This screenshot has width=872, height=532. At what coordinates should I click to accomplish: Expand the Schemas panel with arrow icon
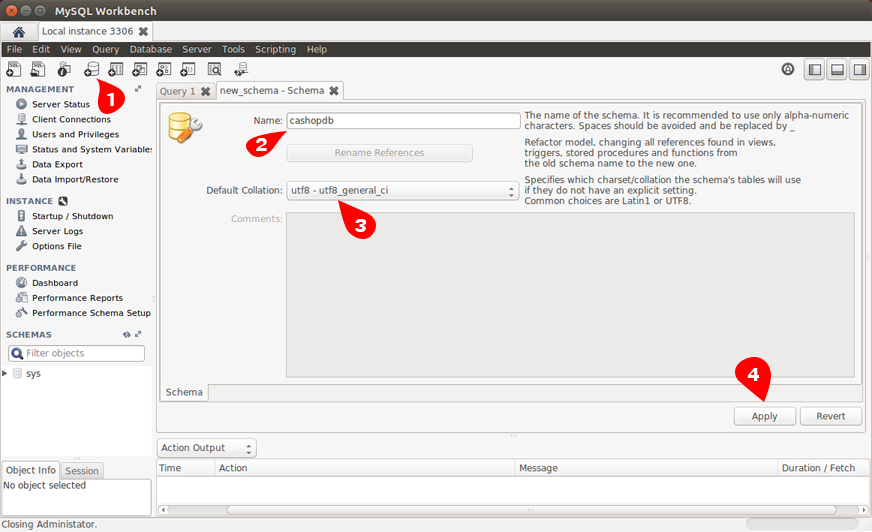click(x=138, y=334)
